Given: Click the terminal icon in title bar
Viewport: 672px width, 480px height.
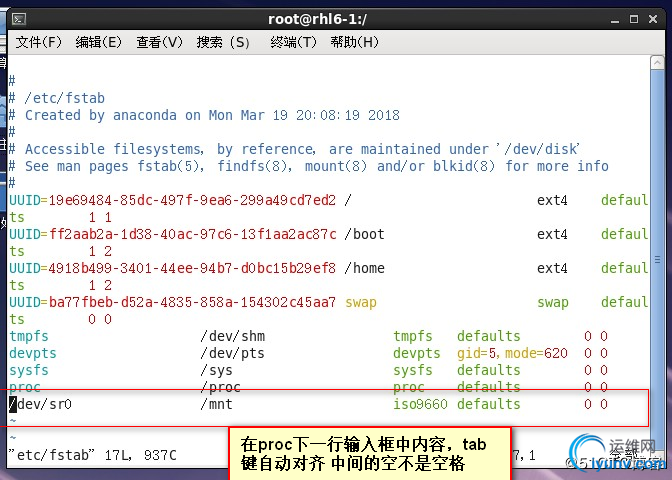Looking at the screenshot, I should (19, 19).
